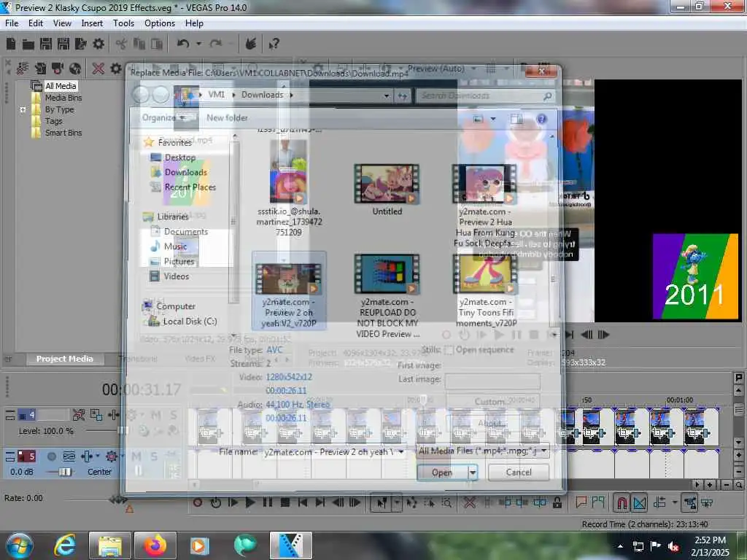The image size is (747, 560).
Task: Open the File menu
Action: (12, 23)
